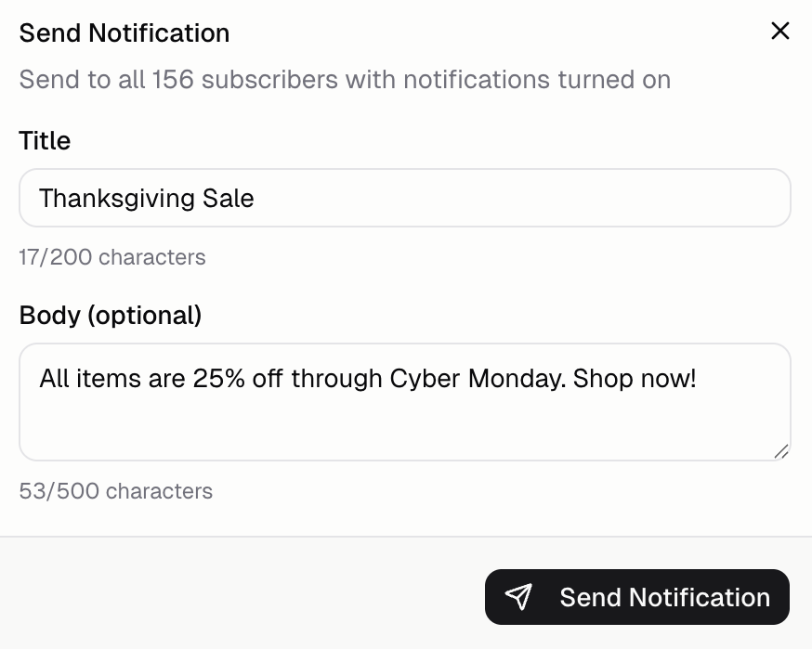This screenshot has height=649, width=812.
Task: Click the dark footer action button
Action: [636, 596]
